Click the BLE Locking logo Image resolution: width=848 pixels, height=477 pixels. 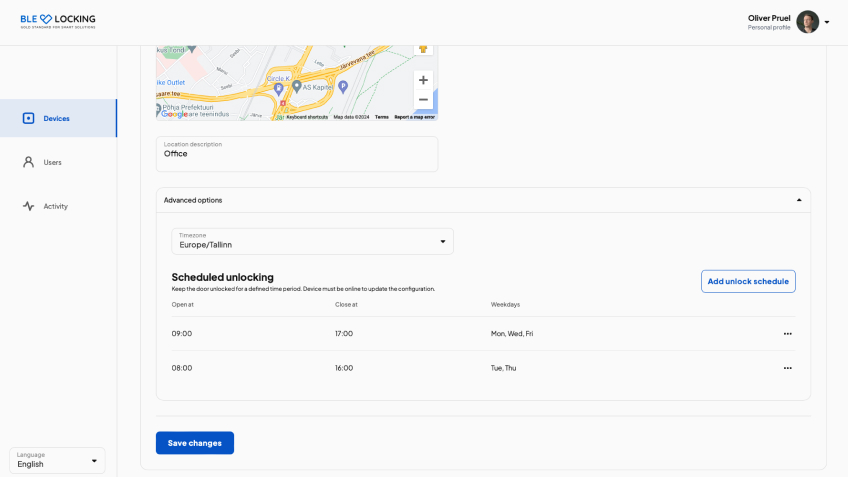(58, 20)
